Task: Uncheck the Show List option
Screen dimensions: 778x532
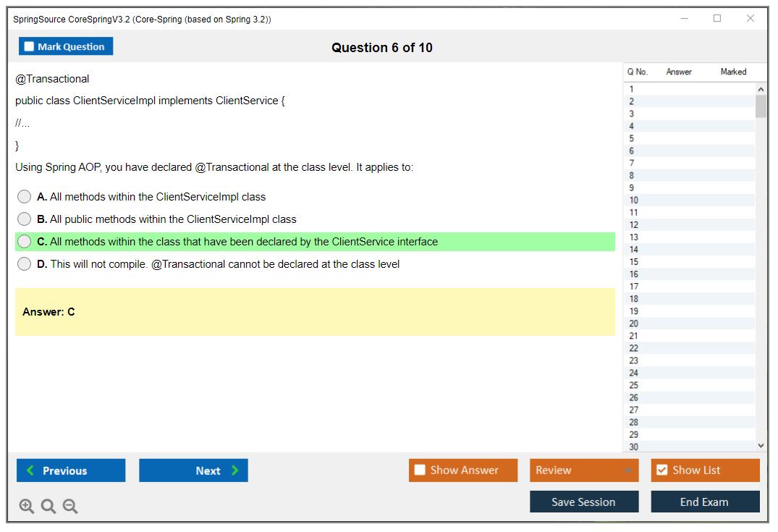Action: (661, 470)
